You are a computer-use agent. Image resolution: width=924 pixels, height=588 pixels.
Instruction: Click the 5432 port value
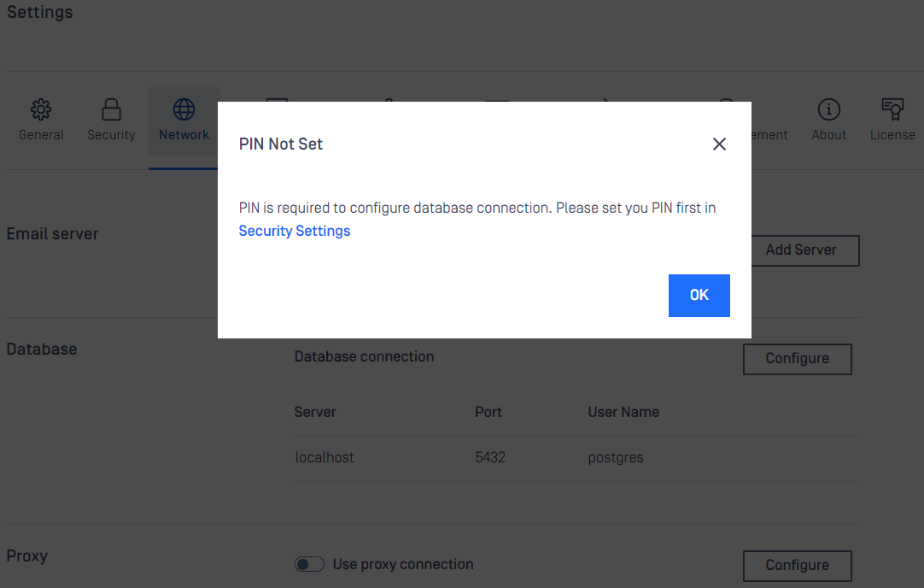click(x=490, y=457)
